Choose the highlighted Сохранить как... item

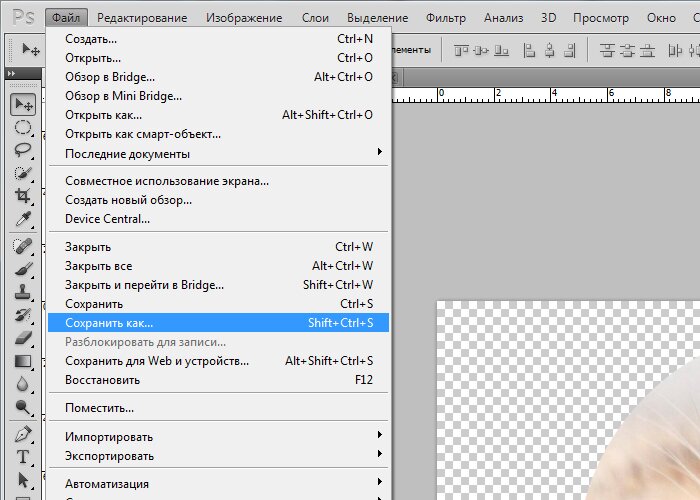(218, 323)
